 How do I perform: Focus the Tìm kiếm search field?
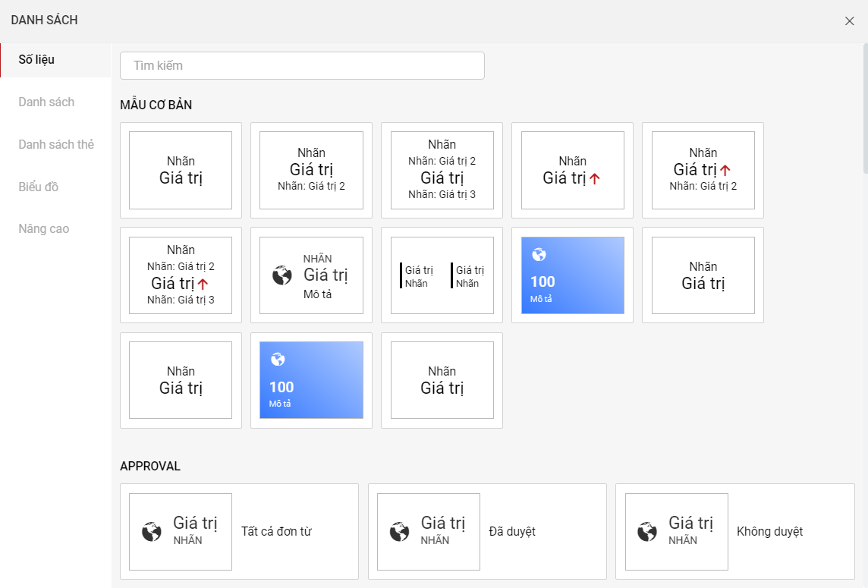tap(302, 65)
